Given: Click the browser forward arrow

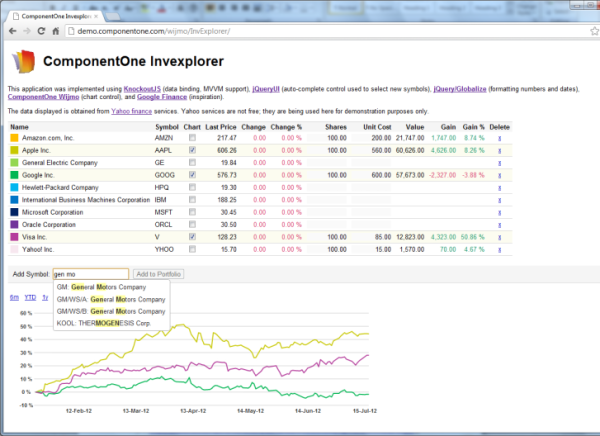Looking at the screenshot, I should click(28, 31).
